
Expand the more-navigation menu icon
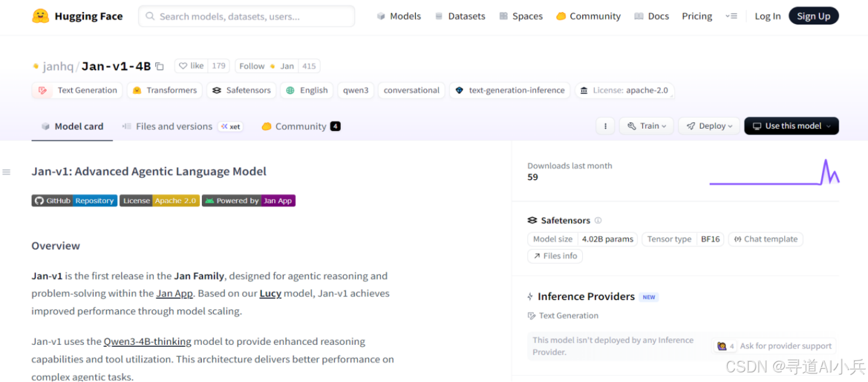[x=731, y=16]
